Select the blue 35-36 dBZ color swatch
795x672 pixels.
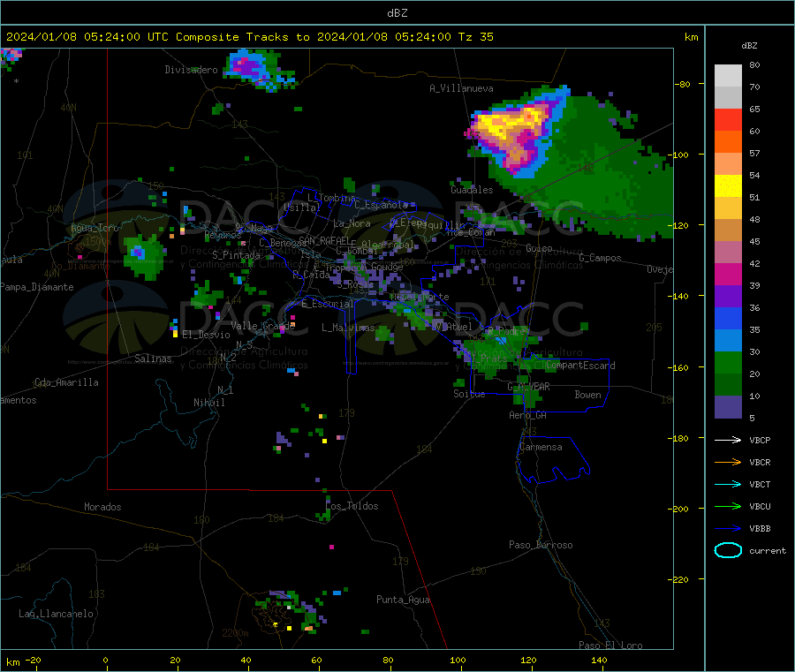[x=728, y=319]
